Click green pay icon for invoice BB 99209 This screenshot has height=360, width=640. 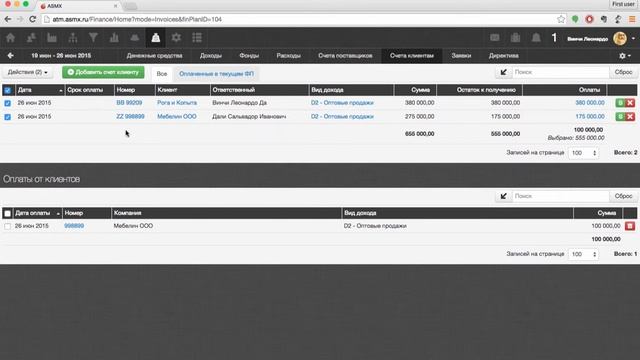pyautogui.click(x=620, y=103)
